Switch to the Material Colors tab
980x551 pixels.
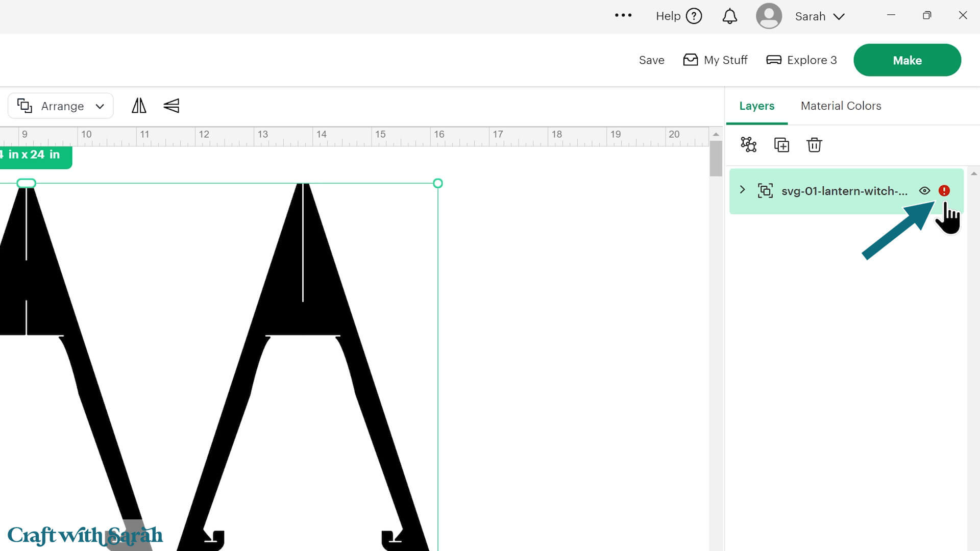point(841,106)
